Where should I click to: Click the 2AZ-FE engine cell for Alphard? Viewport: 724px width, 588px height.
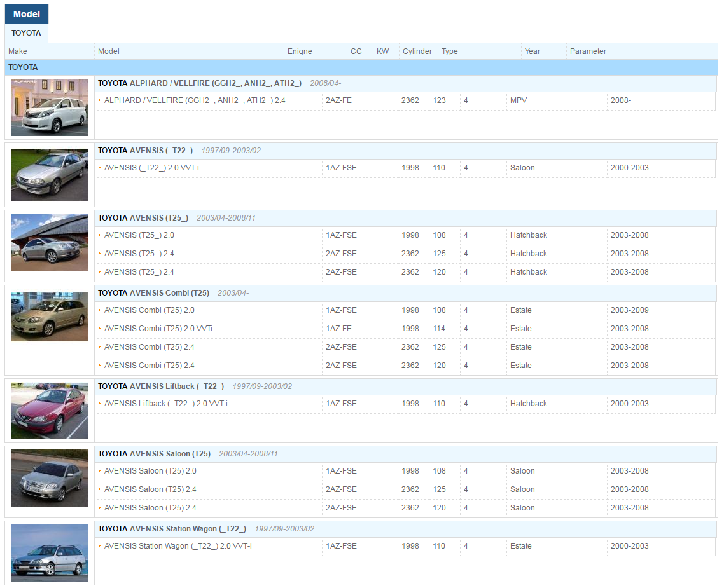(x=338, y=100)
